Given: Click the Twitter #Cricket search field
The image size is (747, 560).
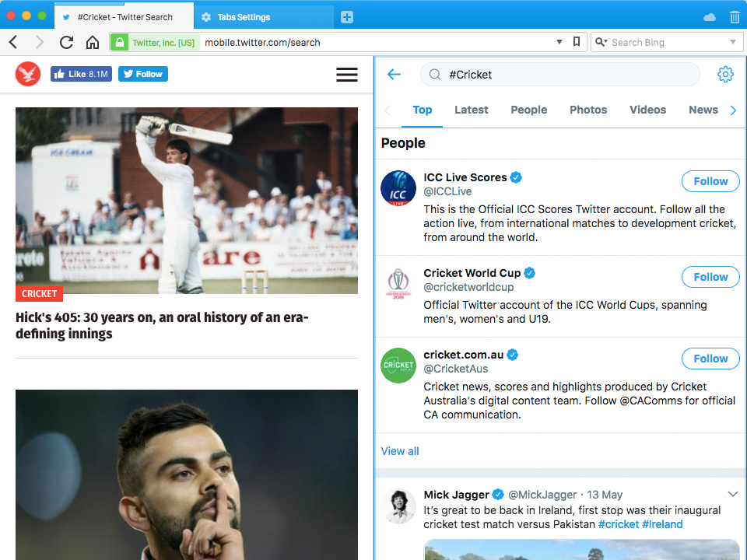Looking at the screenshot, I should tap(559, 75).
